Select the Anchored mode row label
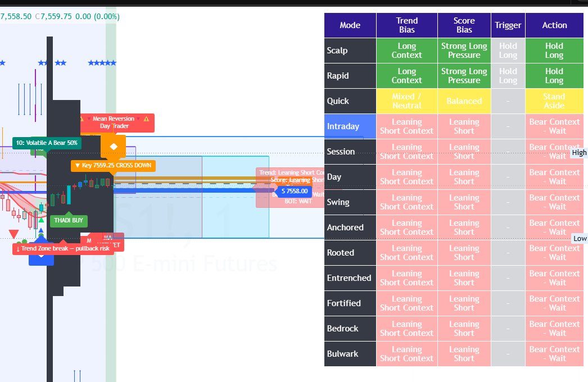The width and height of the screenshot is (588, 382). click(350, 227)
